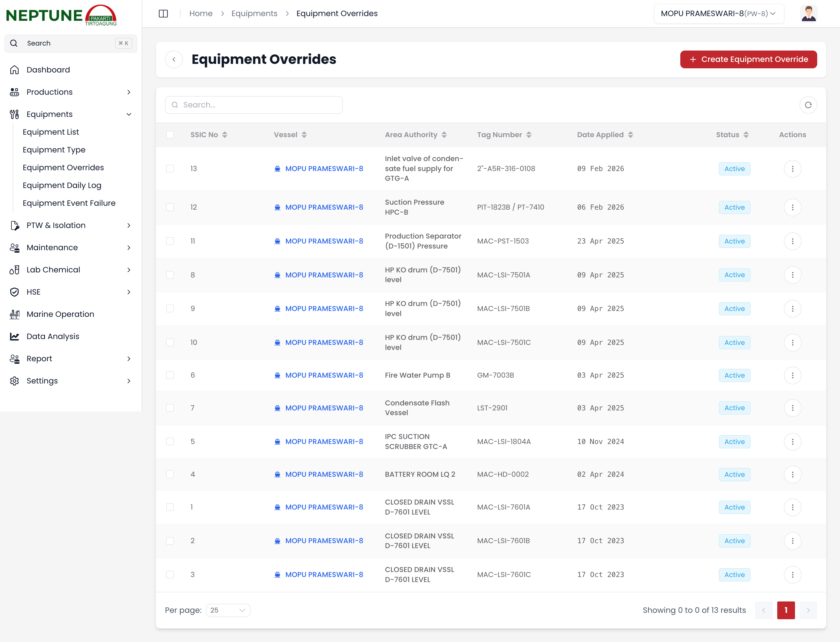
Task: Click the Lab Chemical flask icon
Action: 14,270
